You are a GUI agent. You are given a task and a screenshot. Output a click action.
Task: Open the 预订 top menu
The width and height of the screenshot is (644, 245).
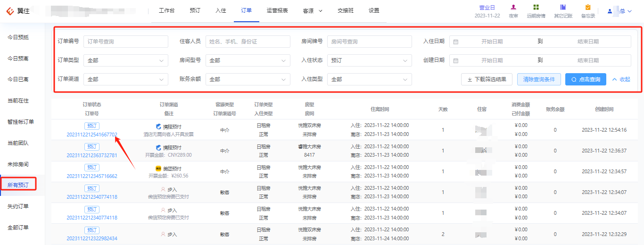point(195,10)
